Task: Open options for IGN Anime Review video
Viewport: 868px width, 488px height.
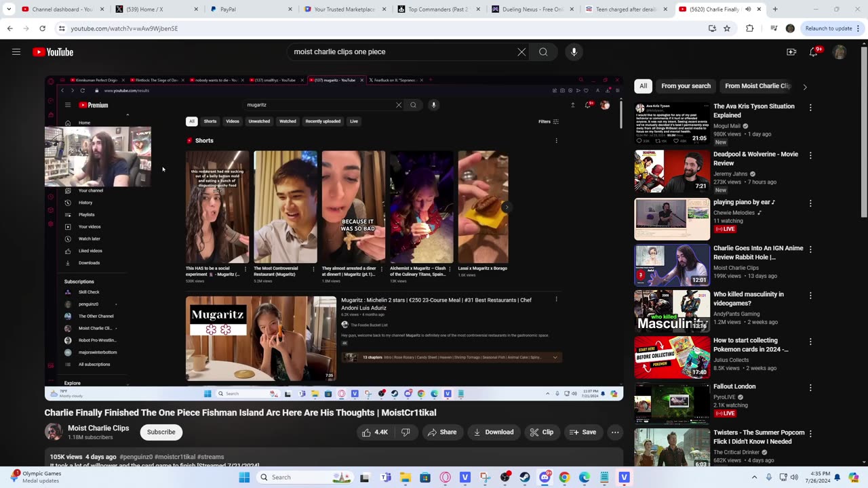Action: pyautogui.click(x=810, y=249)
